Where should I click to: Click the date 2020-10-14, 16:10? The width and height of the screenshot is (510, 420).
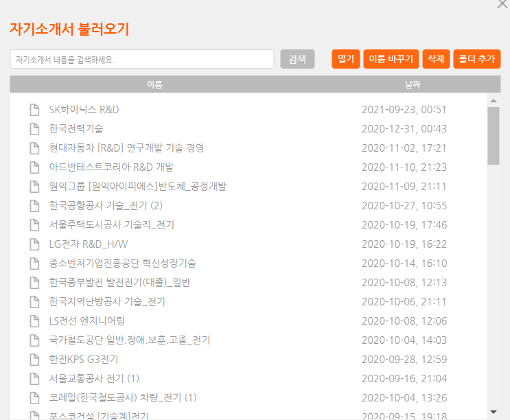click(x=404, y=264)
